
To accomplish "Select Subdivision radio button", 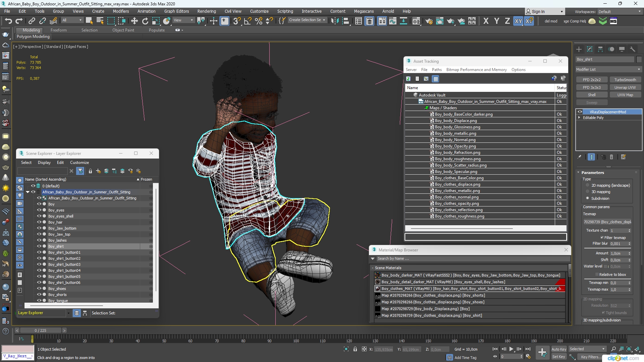I will [588, 198].
